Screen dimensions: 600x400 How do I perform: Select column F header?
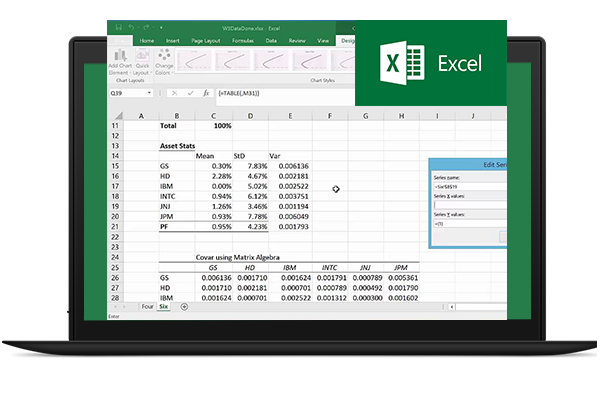[329, 116]
